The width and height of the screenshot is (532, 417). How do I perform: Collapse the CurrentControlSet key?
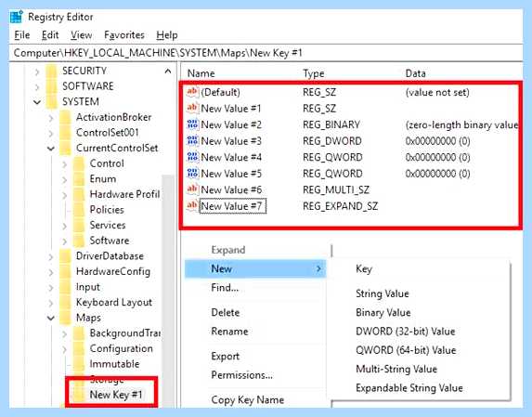coord(51,149)
